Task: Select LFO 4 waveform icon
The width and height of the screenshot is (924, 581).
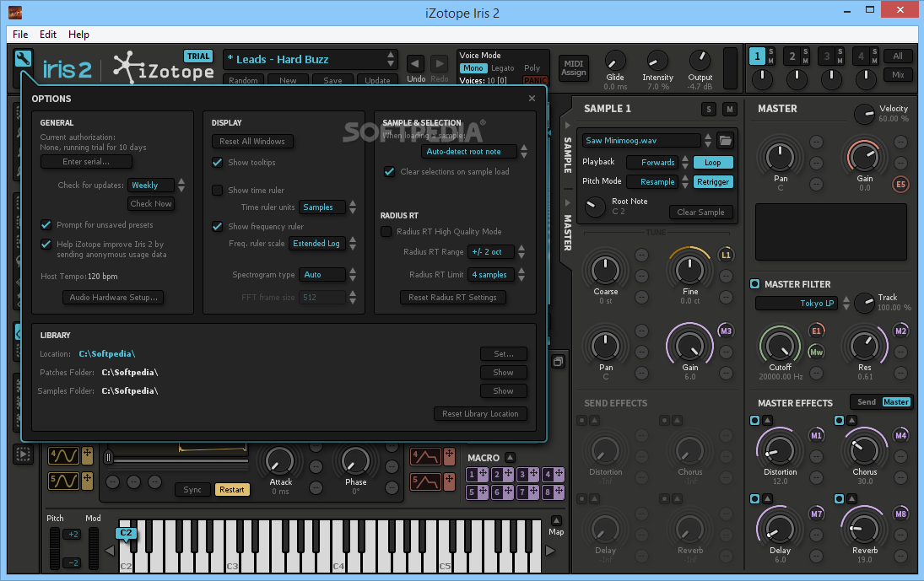Action: 63,455
